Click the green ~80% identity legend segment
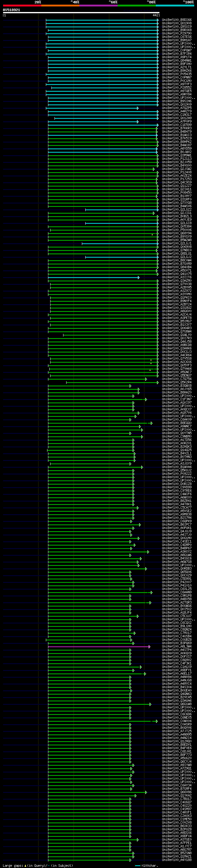The height and width of the screenshot is (868, 197). coord(137,6)
